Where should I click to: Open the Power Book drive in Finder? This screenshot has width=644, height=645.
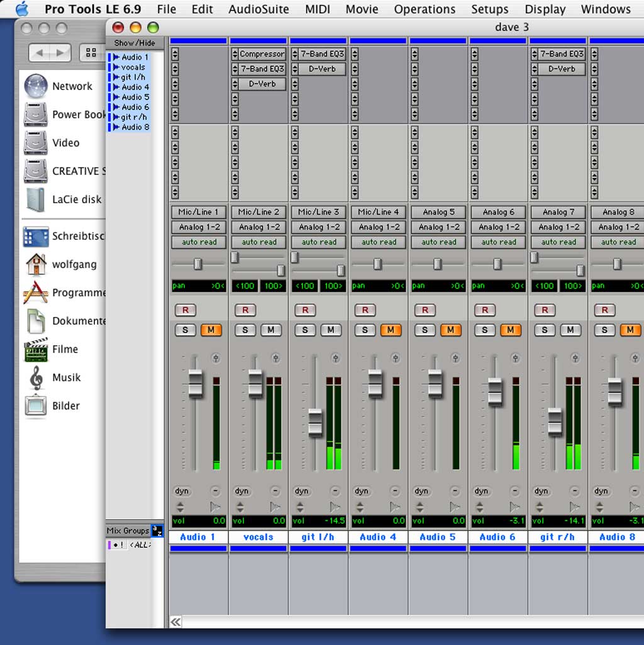pos(65,115)
